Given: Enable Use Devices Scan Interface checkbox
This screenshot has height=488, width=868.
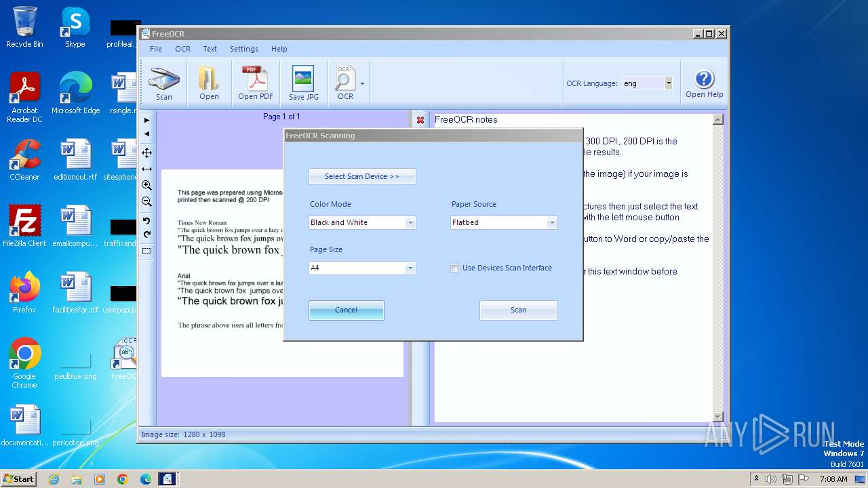Looking at the screenshot, I should [x=455, y=268].
